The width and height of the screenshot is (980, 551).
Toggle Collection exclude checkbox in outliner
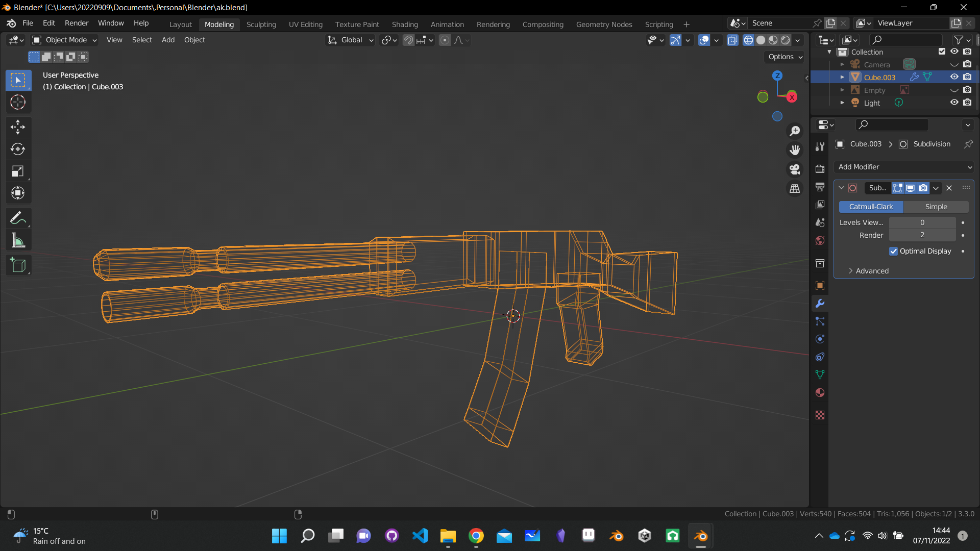click(x=942, y=52)
